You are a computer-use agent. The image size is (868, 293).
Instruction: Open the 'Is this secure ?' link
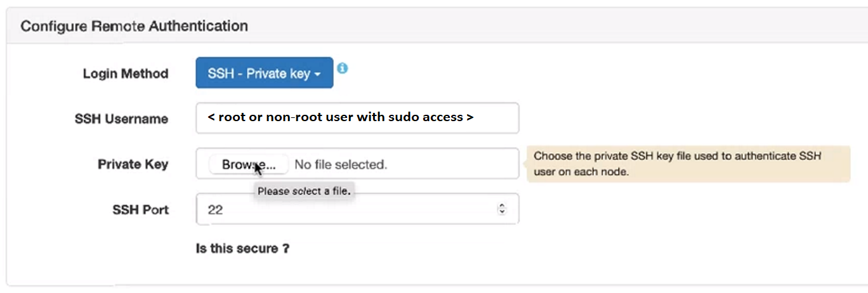pyautogui.click(x=242, y=249)
